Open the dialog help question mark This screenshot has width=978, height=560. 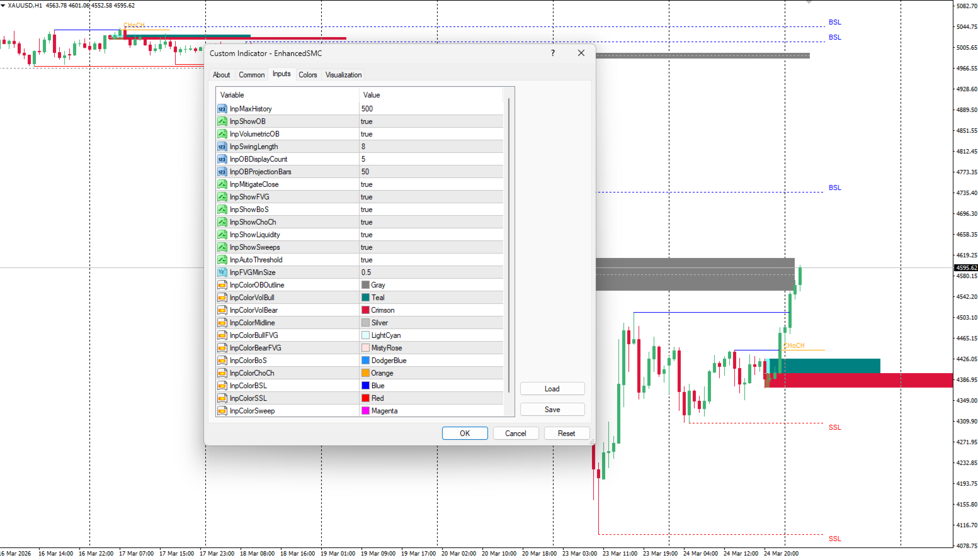[553, 53]
